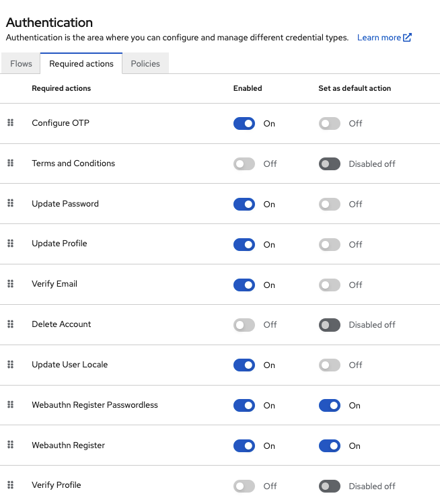Click external link icon next to Learn more
This screenshot has height=504, width=440.
tap(407, 38)
